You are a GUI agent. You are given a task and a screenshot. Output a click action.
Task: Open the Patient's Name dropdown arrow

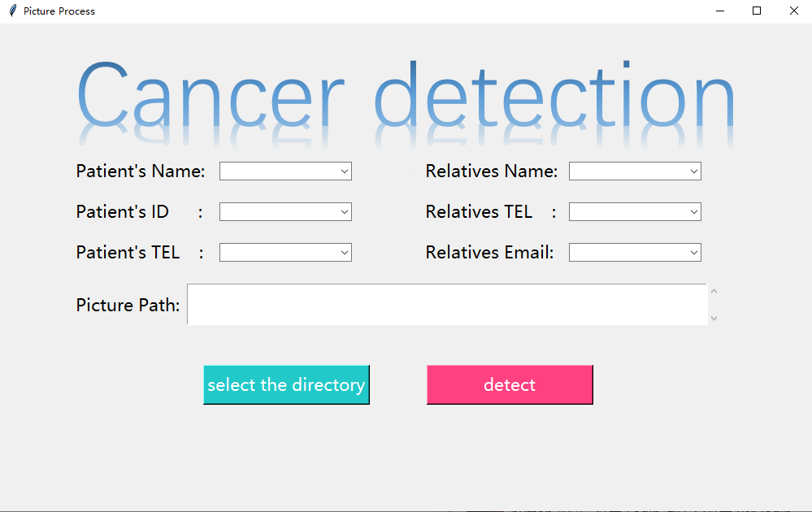(345, 171)
